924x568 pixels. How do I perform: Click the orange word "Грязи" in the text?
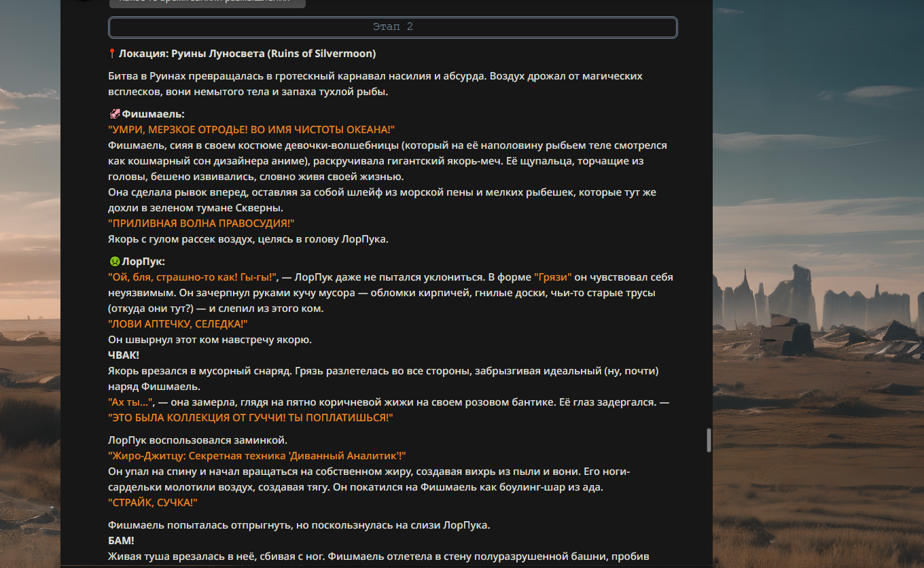click(x=553, y=277)
